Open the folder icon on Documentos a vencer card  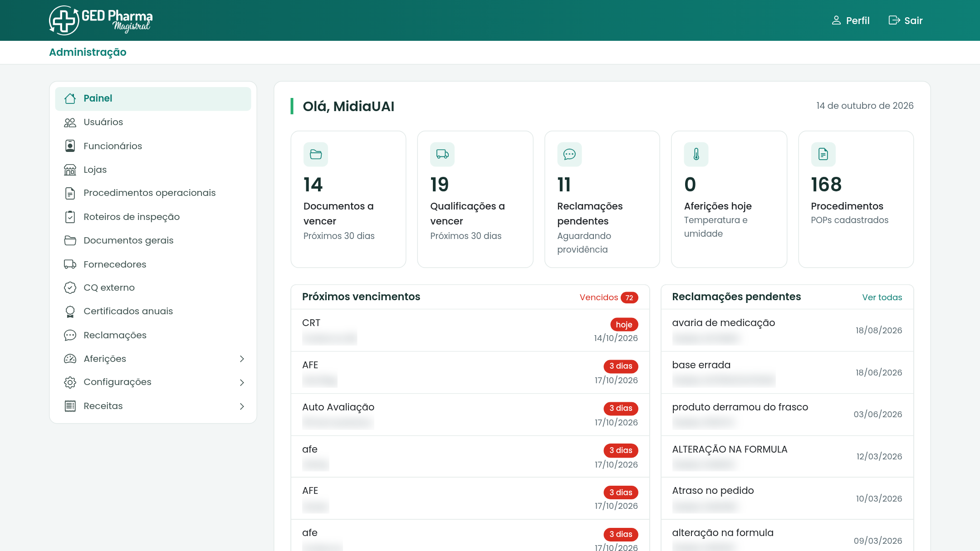click(316, 155)
